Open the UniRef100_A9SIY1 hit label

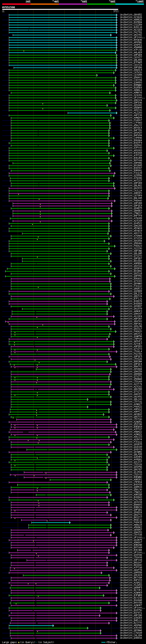point(131,233)
